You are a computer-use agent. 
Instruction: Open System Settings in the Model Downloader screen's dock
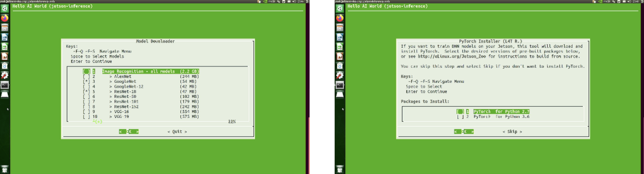click(x=5, y=75)
